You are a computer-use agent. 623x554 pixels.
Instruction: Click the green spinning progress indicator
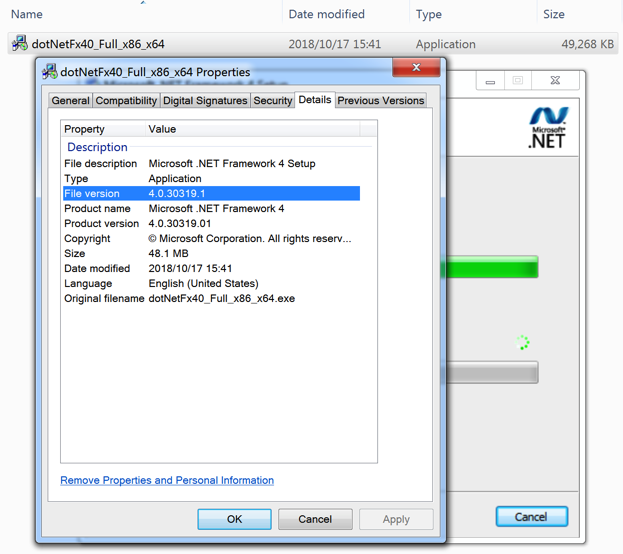[522, 342]
